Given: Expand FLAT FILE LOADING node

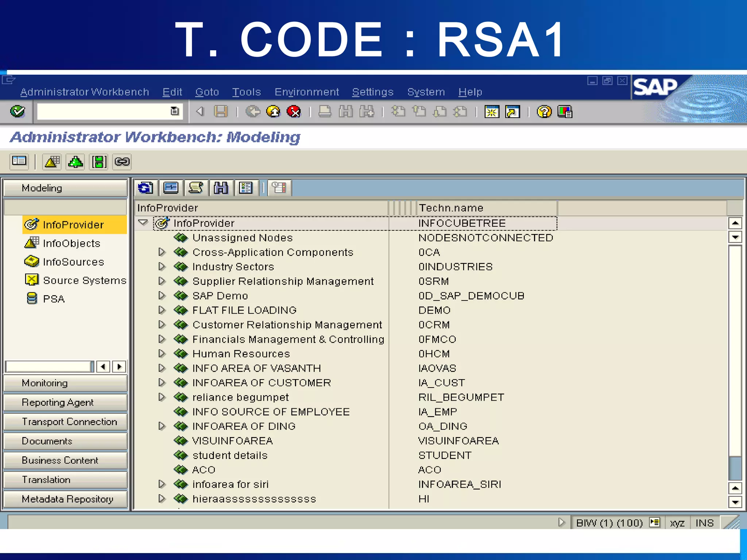Looking at the screenshot, I should 162,310.
